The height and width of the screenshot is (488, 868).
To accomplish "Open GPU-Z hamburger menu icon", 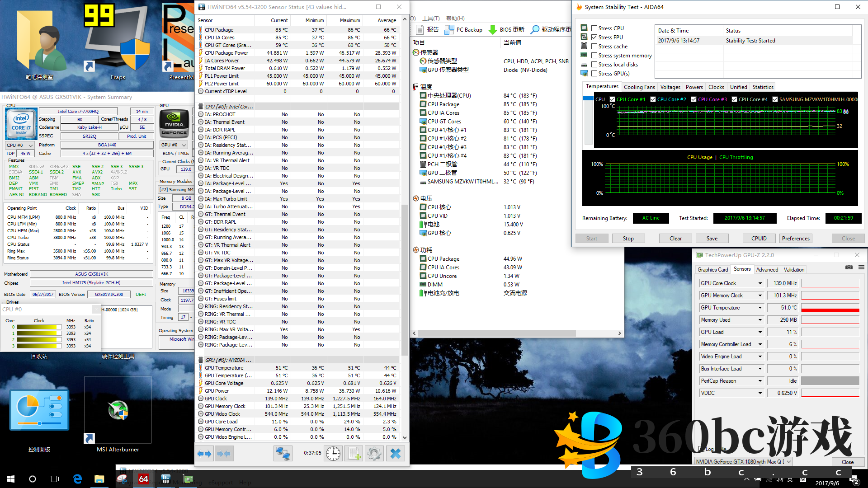I will point(861,267).
